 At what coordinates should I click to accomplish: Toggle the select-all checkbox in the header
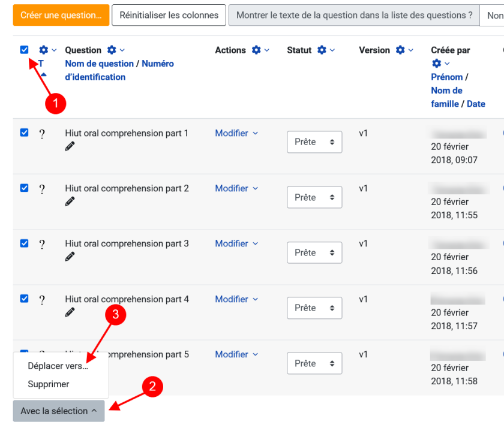(25, 50)
